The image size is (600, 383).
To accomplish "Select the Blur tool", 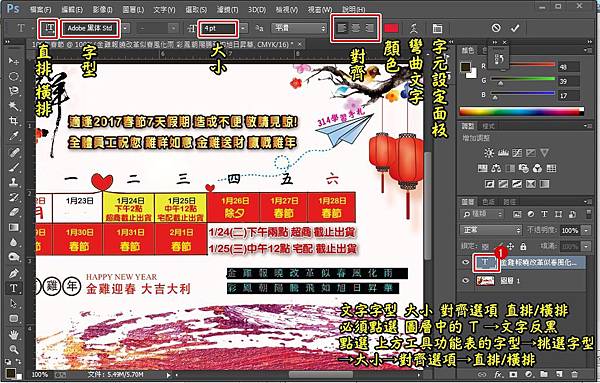I will (14, 242).
